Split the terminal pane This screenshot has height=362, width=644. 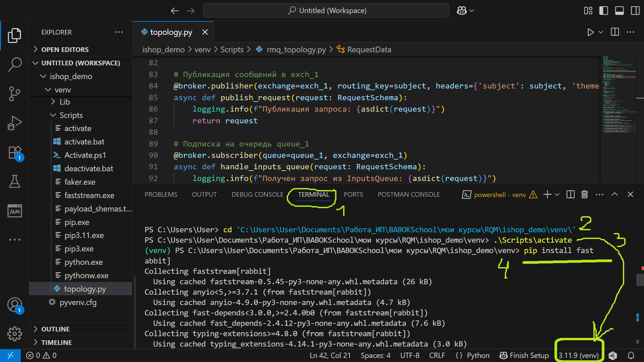coord(570,194)
